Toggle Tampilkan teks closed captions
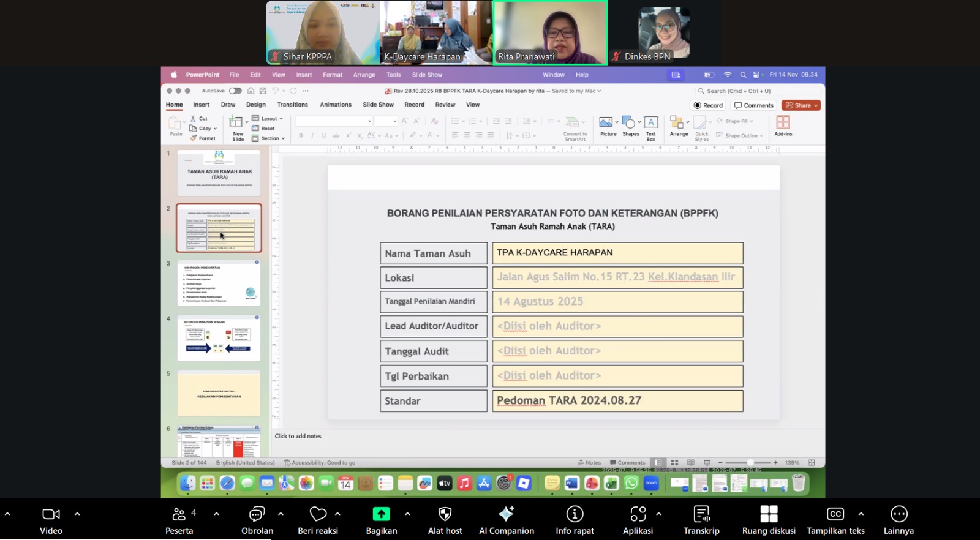Screen dimensions: 980x540 coord(835,514)
